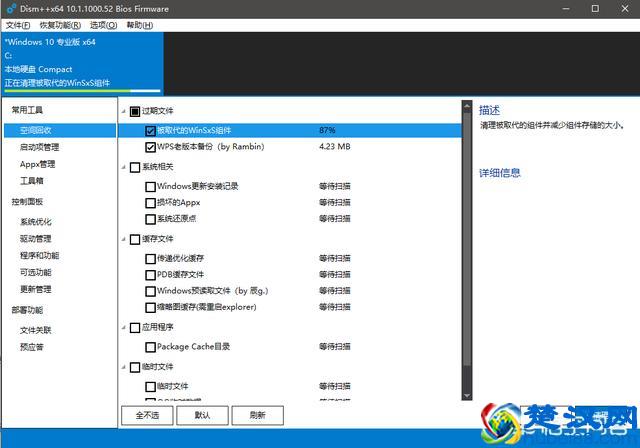Check the 应用程序 group checkbox

point(135,328)
